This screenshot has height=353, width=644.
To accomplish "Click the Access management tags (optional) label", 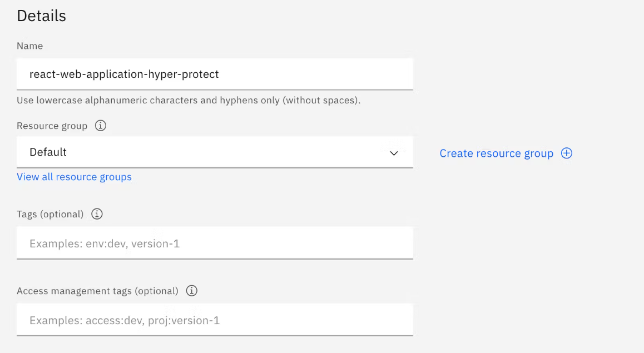I will pyautogui.click(x=98, y=291).
